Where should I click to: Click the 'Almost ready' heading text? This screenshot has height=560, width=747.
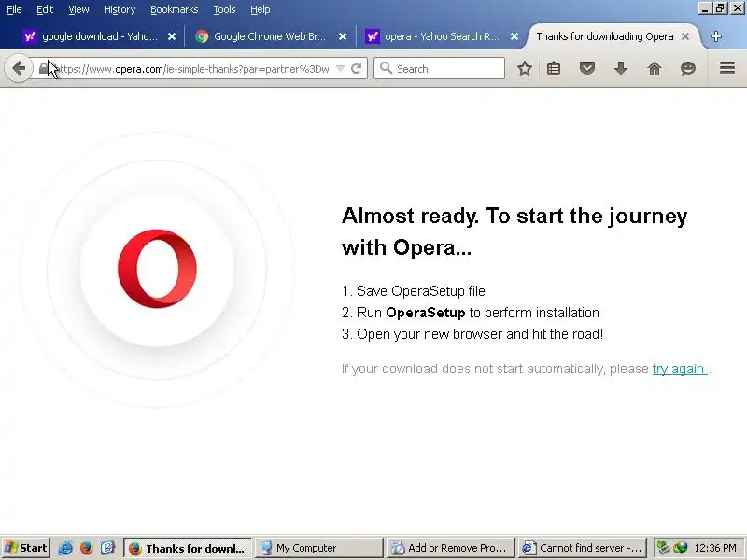(x=514, y=231)
